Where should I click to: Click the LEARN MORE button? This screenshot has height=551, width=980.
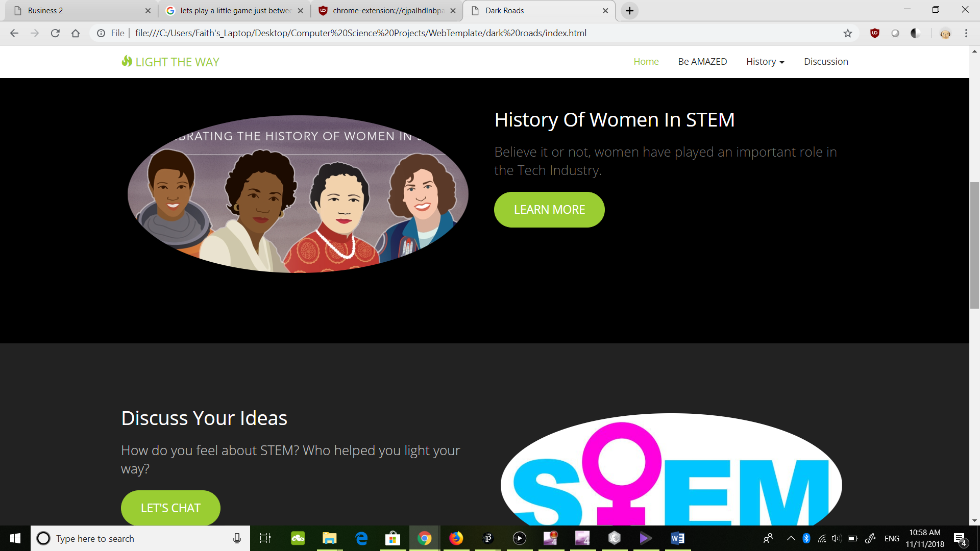pos(549,210)
